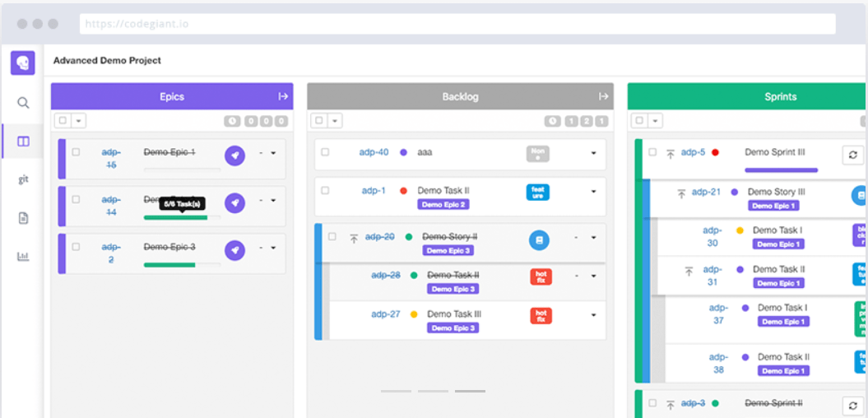Open the git sidebar item

point(23,179)
